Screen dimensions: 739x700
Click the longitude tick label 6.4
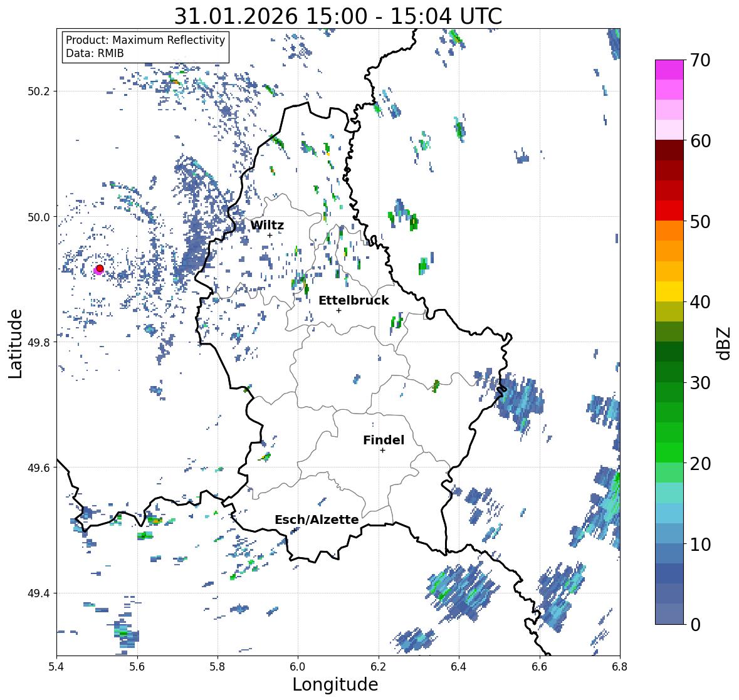(459, 667)
